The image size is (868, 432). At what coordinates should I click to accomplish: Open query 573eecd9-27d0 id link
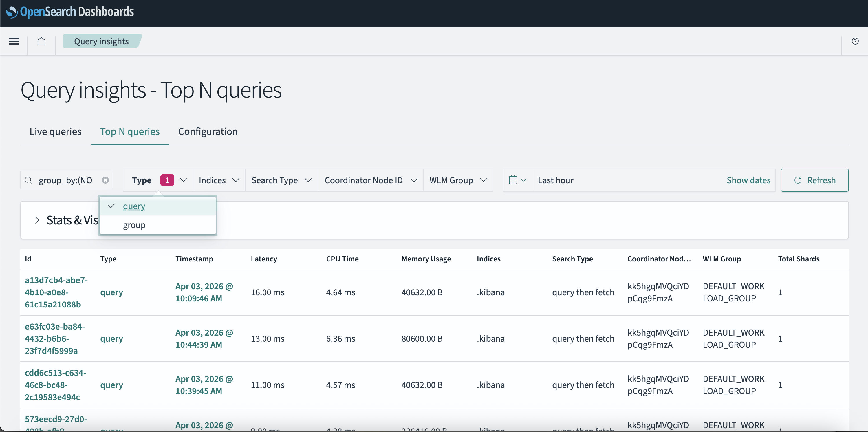click(x=56, y=423)
